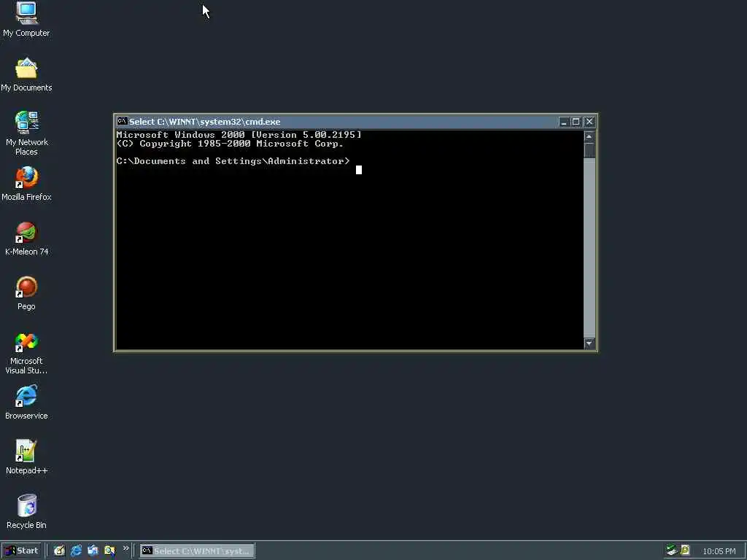This screenshot has height=560, width=747.
Task: Launch Outlook Express from quick launch
Action: 93,551
